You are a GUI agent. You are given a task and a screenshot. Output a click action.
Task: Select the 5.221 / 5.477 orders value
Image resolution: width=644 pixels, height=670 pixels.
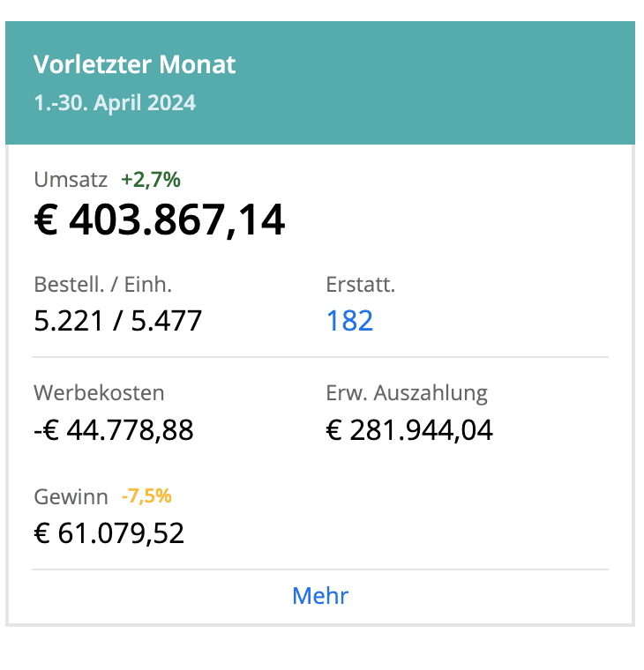(x=118, y=320)
